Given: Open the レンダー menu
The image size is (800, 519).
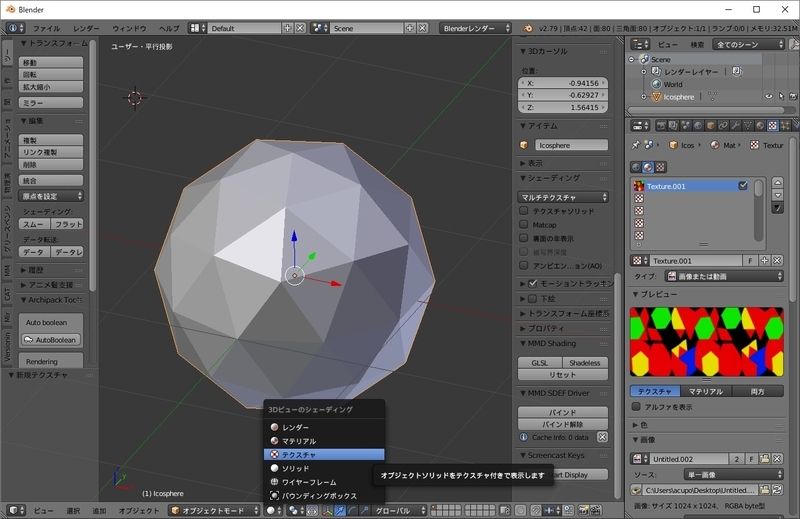Looking at the screenshot, I should 86,29.
